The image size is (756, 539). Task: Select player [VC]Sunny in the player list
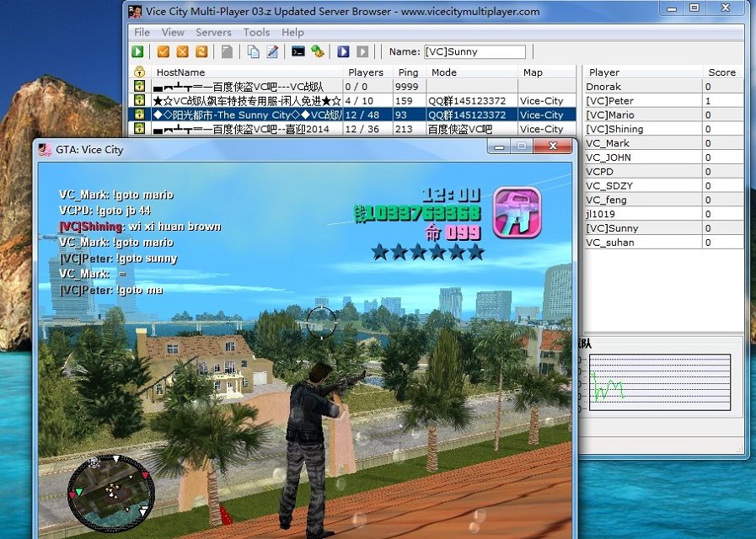[x=663, y=228]
